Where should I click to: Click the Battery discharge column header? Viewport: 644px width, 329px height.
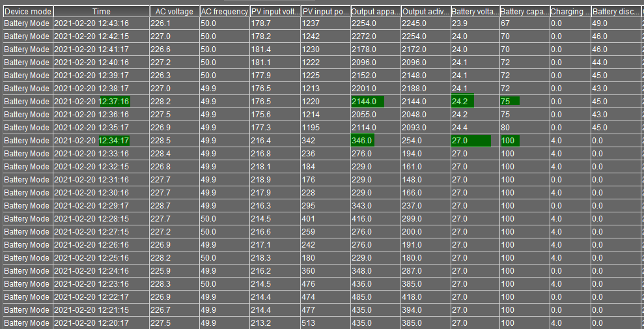(x=616, y=12)
